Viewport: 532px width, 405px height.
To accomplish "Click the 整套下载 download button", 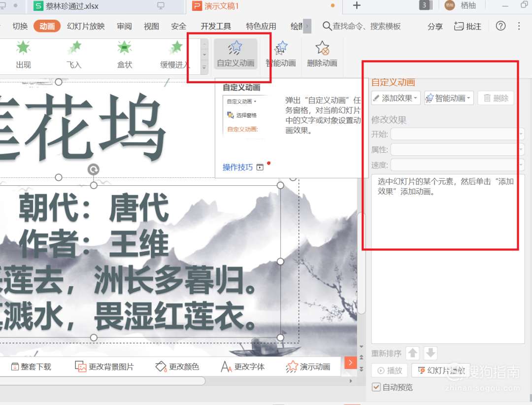I will point(31,367).
